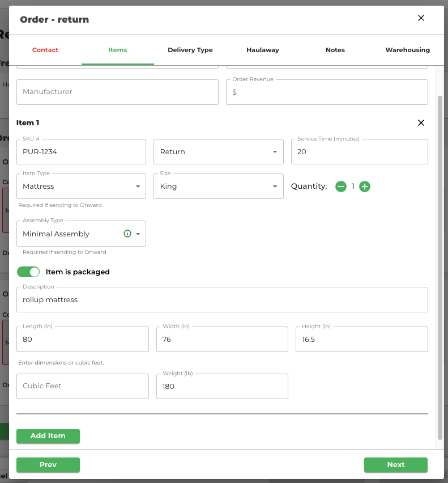Toggle the Item is packaged switch

click(28, 272)
